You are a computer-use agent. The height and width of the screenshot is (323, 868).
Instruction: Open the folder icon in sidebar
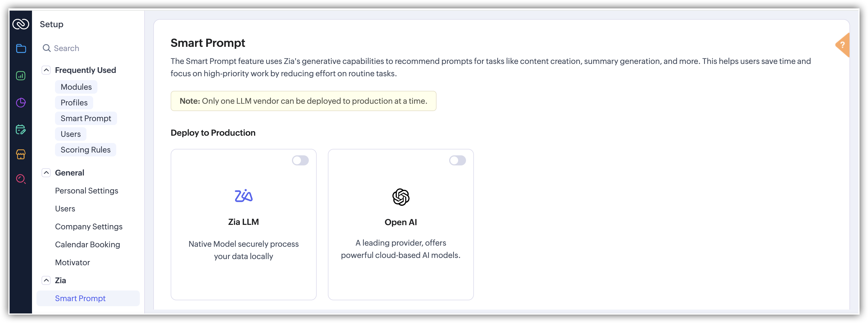click(21, 49)
